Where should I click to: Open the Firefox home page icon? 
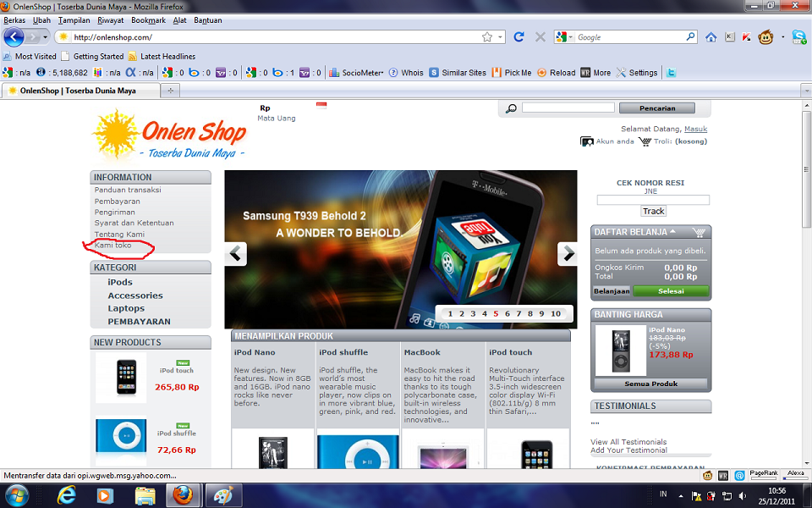[711, 36]
